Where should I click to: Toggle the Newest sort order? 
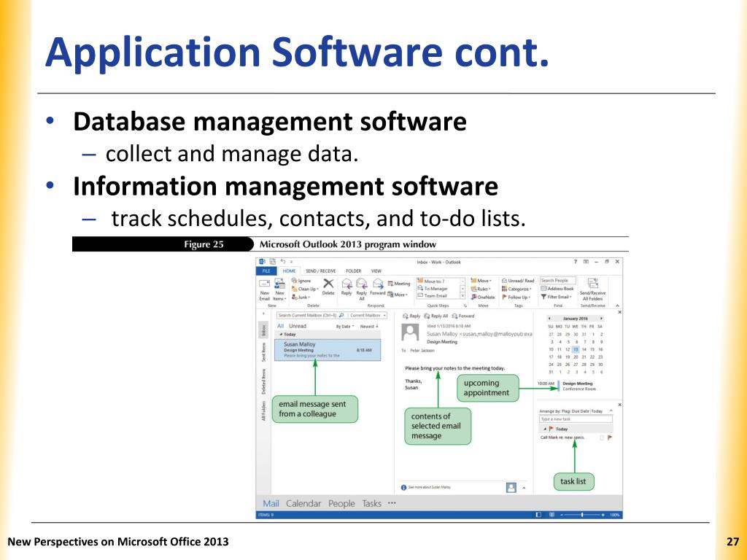(369, 327)
